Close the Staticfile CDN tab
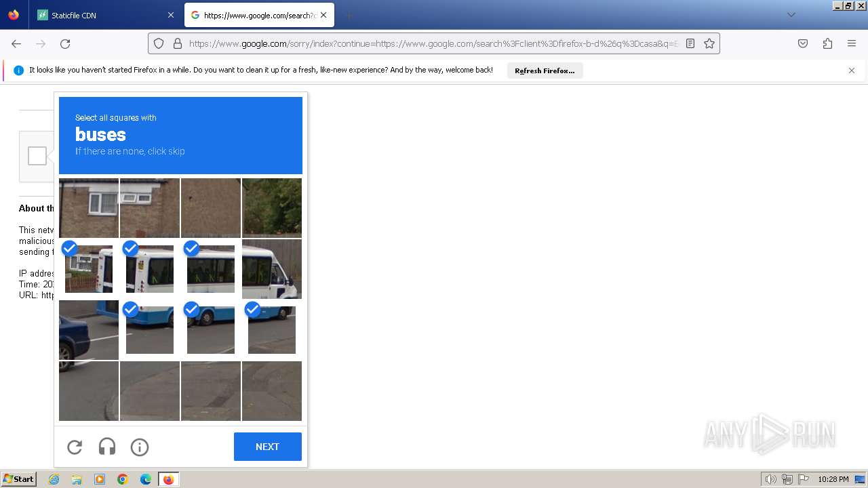 pyautogui.click(x=170, y=15)
